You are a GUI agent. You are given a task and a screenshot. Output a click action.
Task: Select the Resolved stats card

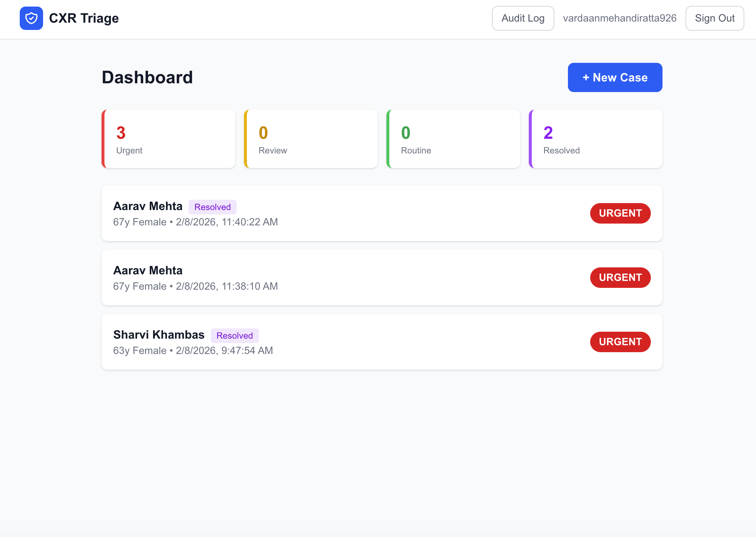[596, 139]
